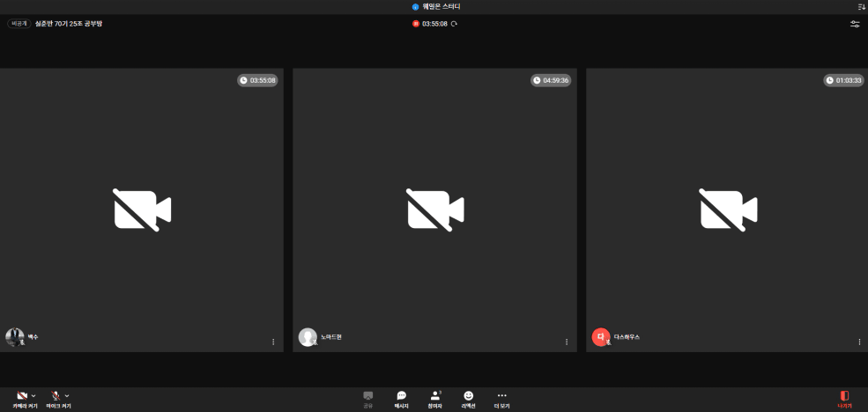868x412 pixels.
Task: Click the sort list icon in title bar
Action: [x=861, y=7]
